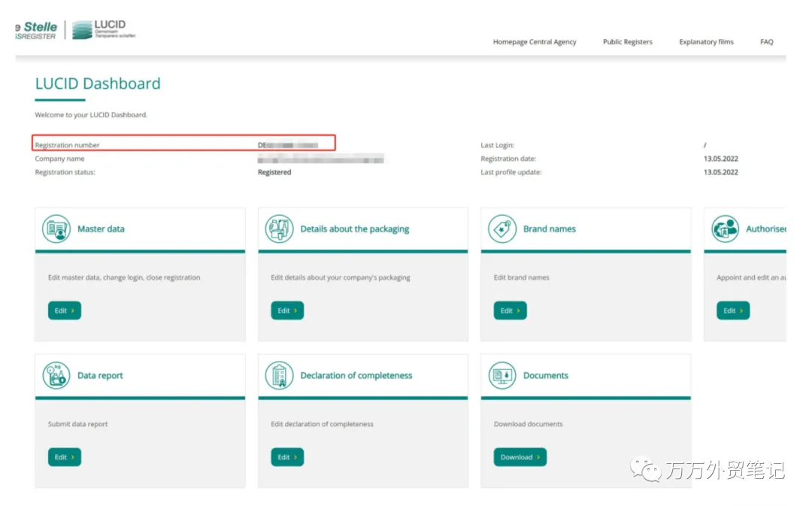
Task: Click the Declaration of completeness title
Action: tap(356, 375)
